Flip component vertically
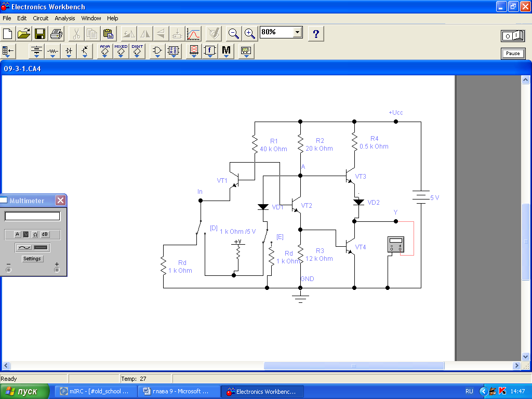 (x=161, y=34)
